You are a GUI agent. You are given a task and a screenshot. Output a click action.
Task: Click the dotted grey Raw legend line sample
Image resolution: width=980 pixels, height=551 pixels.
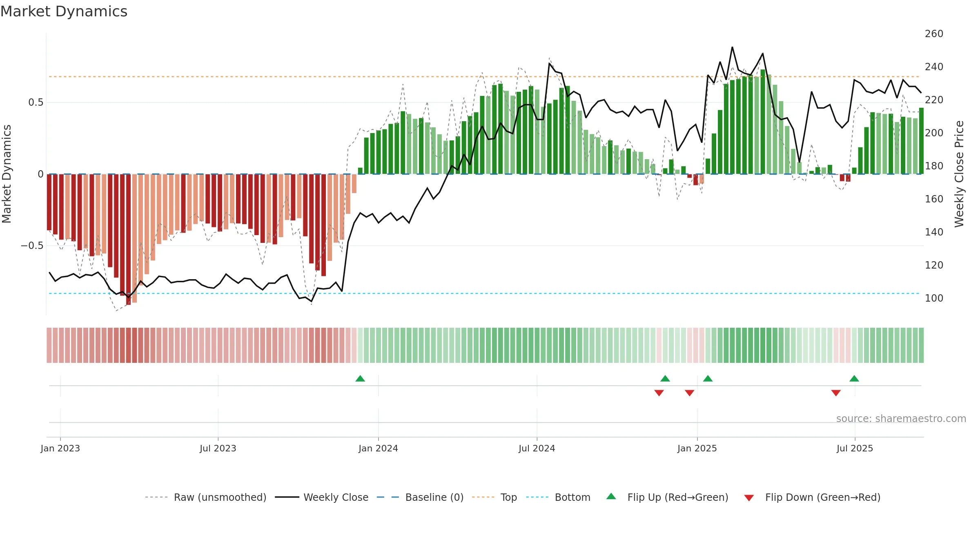[156, 497]
